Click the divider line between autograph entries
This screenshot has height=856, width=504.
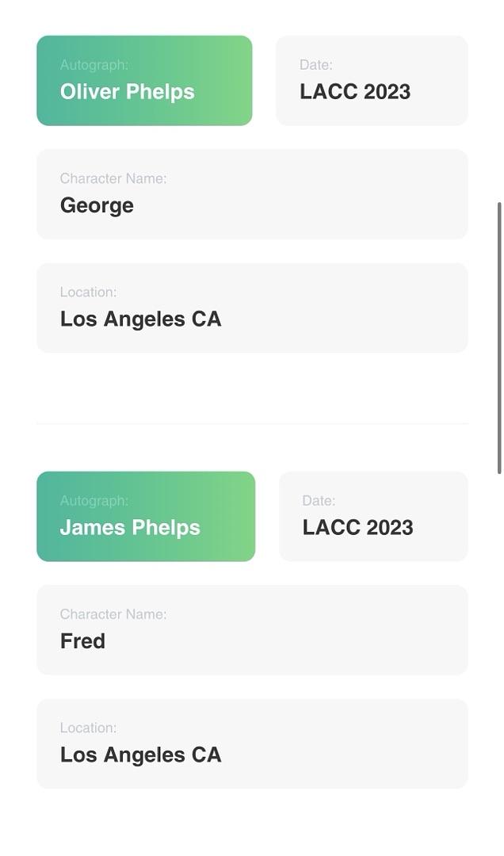pos(252,424)
